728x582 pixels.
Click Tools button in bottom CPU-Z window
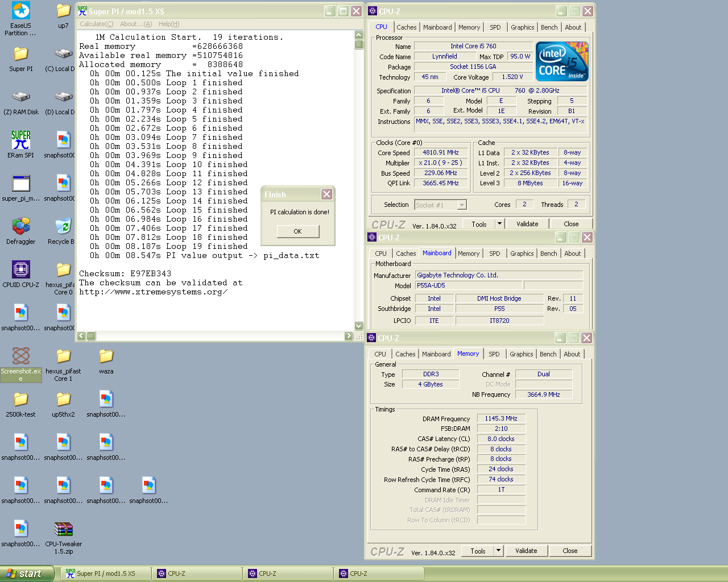pos(478,551)
